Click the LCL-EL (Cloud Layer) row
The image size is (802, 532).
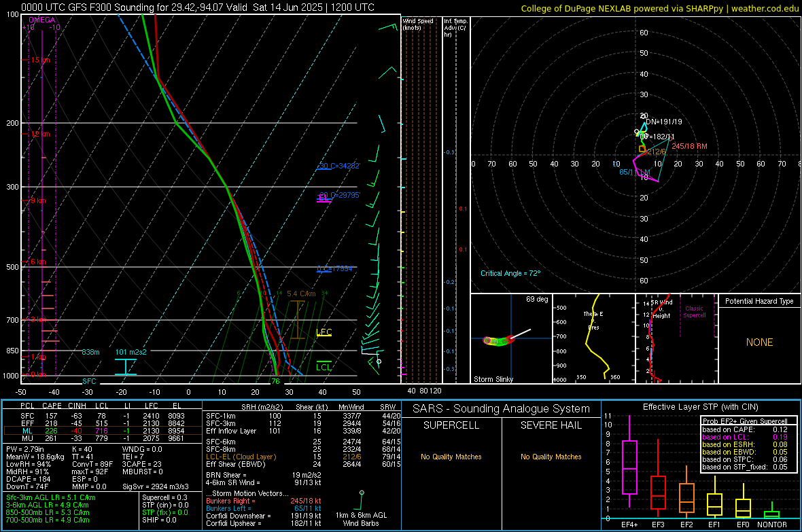click(x=303, y=457)
